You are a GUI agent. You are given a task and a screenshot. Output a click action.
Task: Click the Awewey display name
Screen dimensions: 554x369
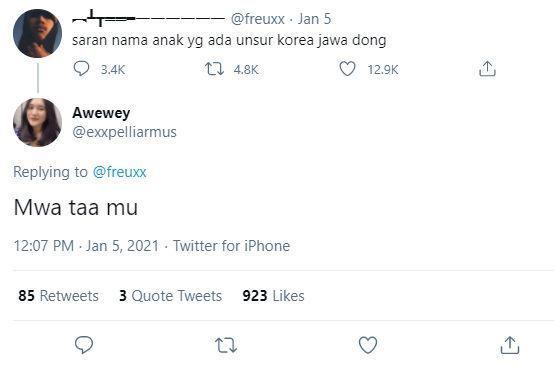click(x=101, y=113)
